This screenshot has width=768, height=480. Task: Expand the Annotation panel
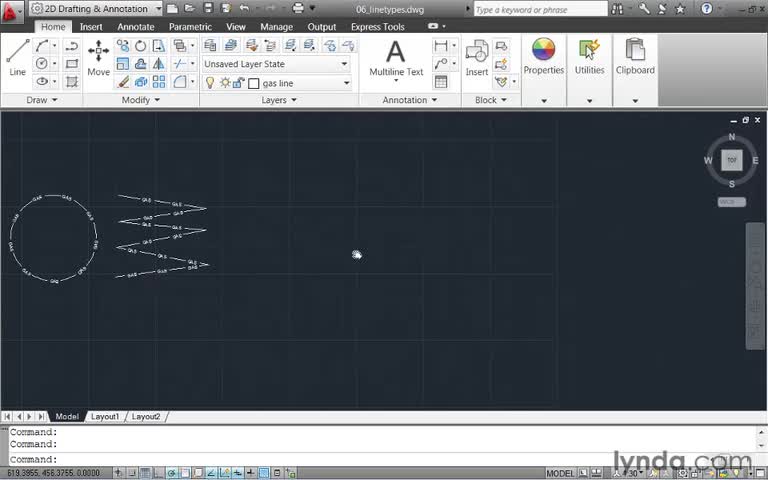tap(409, 100)
